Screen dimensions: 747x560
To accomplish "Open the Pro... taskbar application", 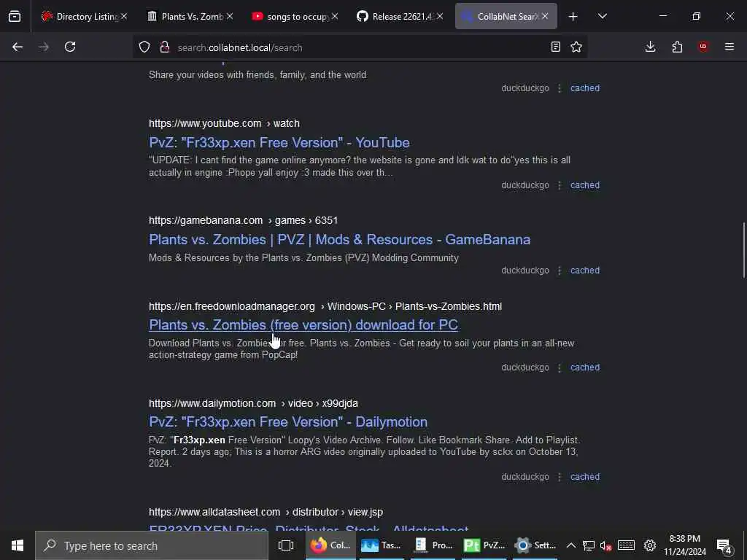I will (x=433, y=545).
